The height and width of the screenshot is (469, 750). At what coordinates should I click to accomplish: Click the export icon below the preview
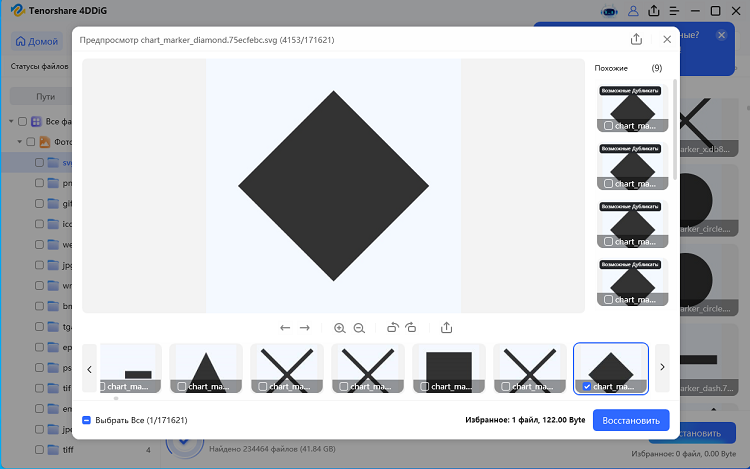[446, 327]
